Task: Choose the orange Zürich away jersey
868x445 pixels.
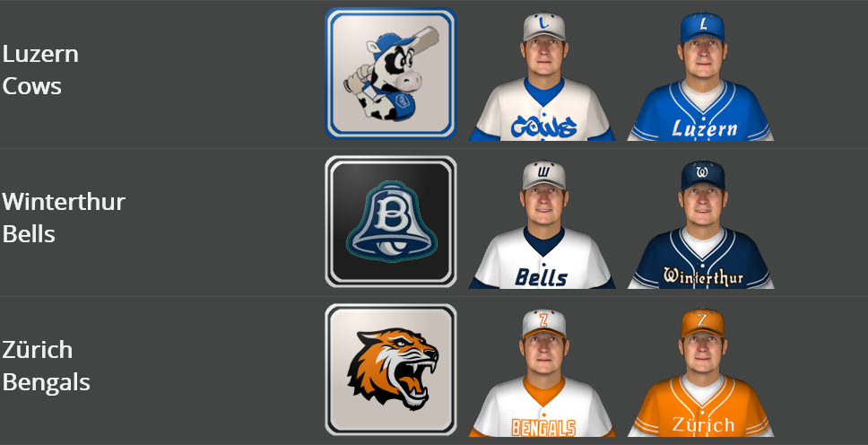Action: pyautogui.click(x=701, y=371)
